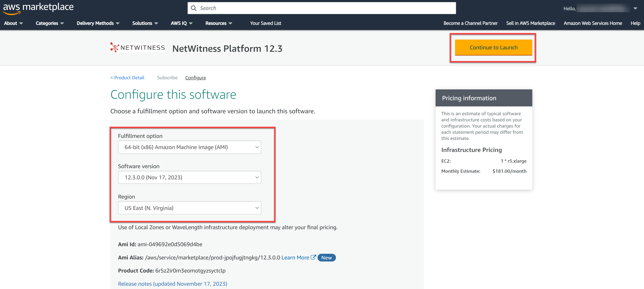644x289 pixels.
Task: Open the Solutions menu
Action: pos(145,23)
